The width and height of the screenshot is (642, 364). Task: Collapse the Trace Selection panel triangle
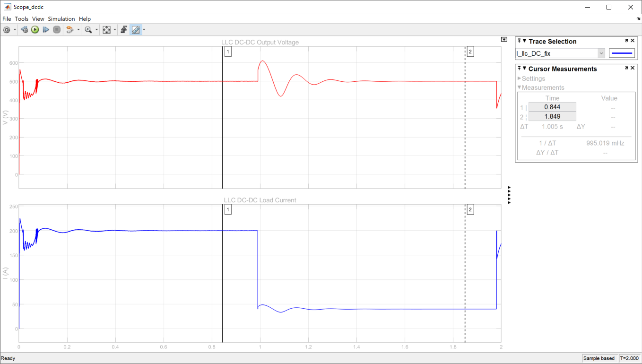(x=524, y=42)
